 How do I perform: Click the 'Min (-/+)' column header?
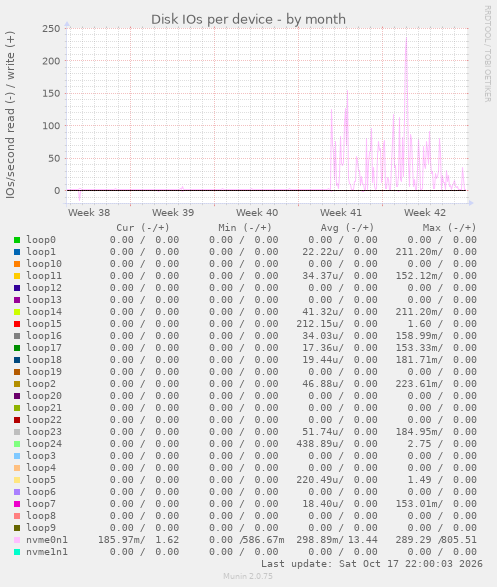(x=245, y=228)
